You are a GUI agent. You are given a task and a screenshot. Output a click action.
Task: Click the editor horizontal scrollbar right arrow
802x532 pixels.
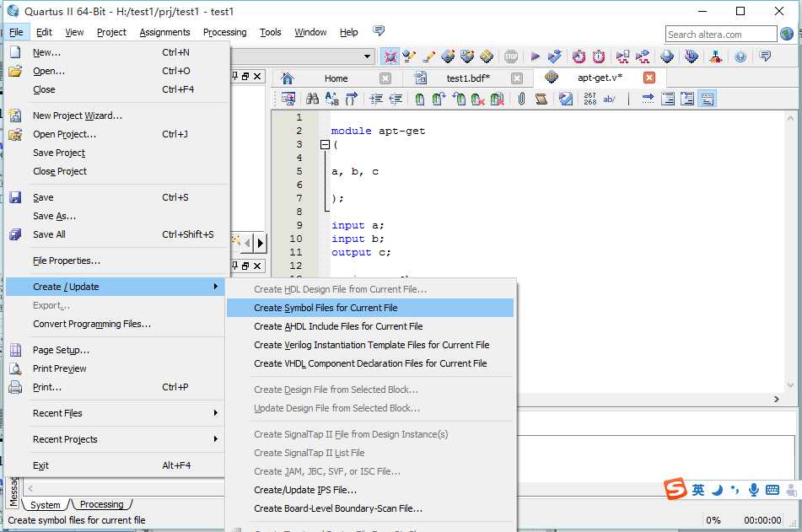pyautogui.click(x=777, y=399)
